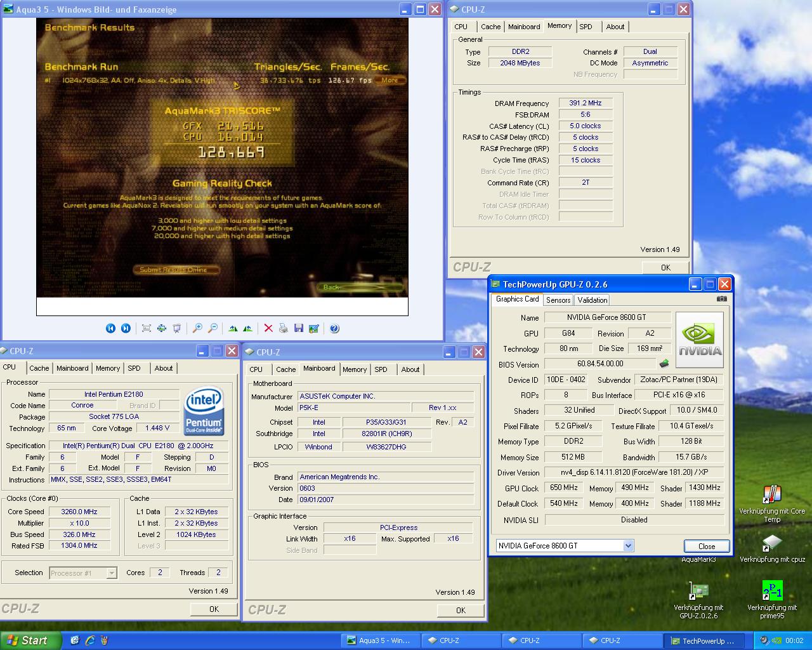Click the GPU Clock value 650 MHz
The image size is (812, 650).
pos(563,487)
